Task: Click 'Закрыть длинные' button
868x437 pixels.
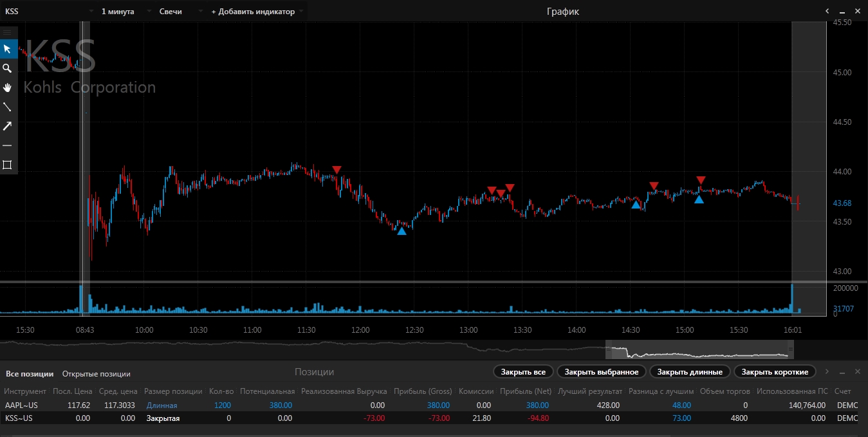Action: (690, 372)
